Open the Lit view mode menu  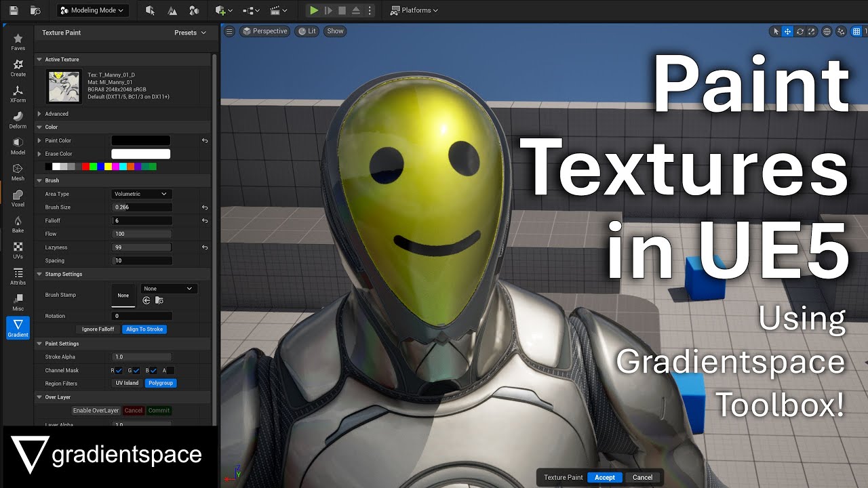tap(308, 31)
